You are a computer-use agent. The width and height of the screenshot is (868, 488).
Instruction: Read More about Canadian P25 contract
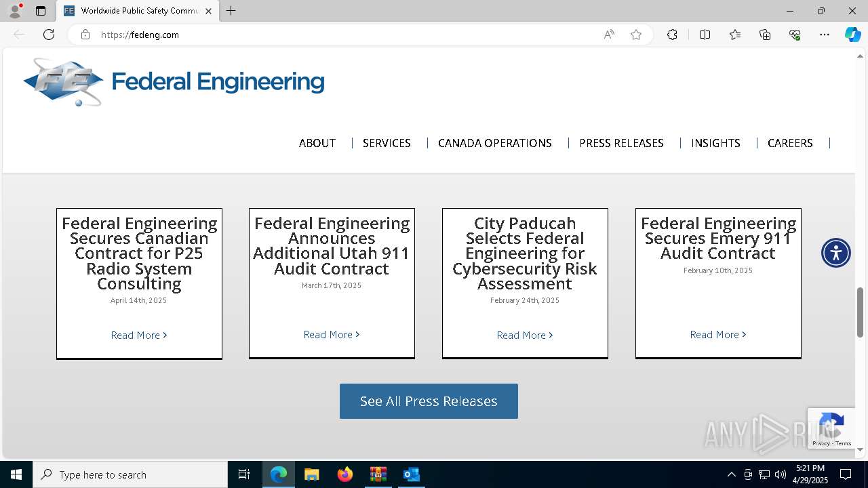pos(139,335)
